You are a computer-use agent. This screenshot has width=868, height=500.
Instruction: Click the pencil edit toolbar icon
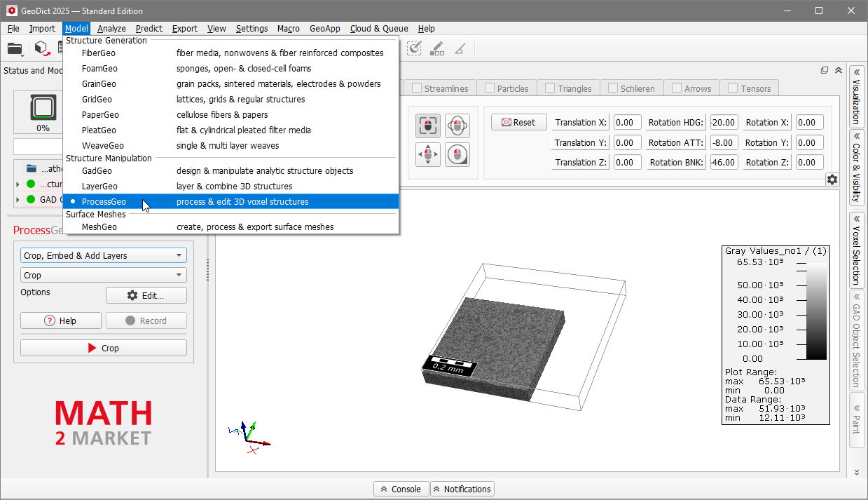437,48
